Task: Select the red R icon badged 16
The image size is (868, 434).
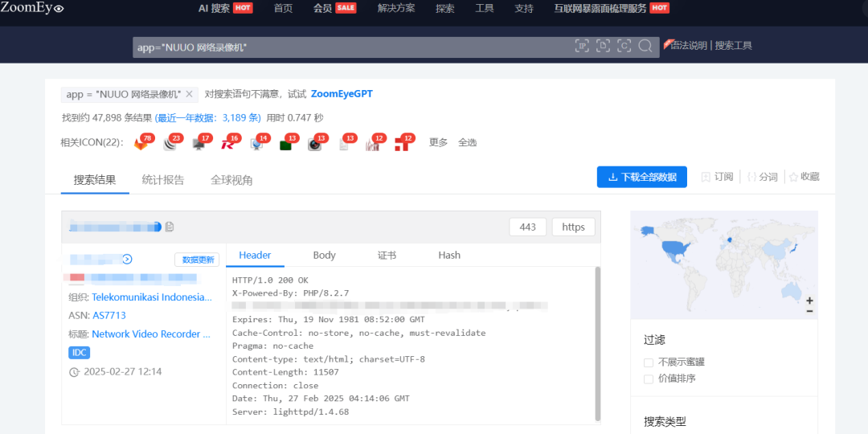Action: [227, 144]
